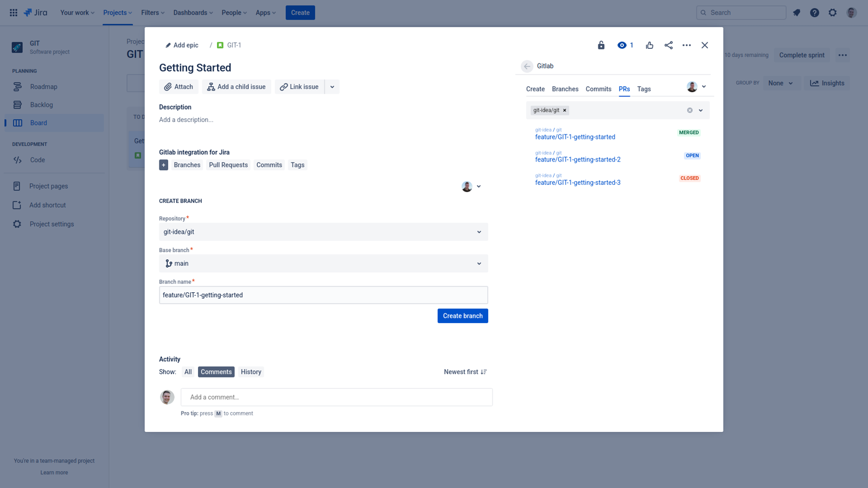Open the Create Branch user avatar menu
This screenshot has height=488, width=868.
[471, 187]
